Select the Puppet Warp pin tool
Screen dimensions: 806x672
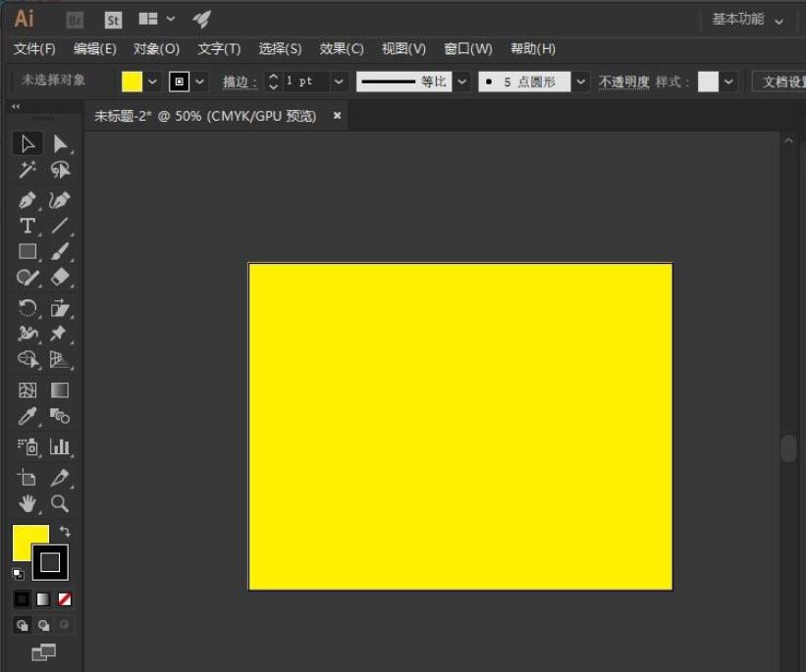pos(60,334)
